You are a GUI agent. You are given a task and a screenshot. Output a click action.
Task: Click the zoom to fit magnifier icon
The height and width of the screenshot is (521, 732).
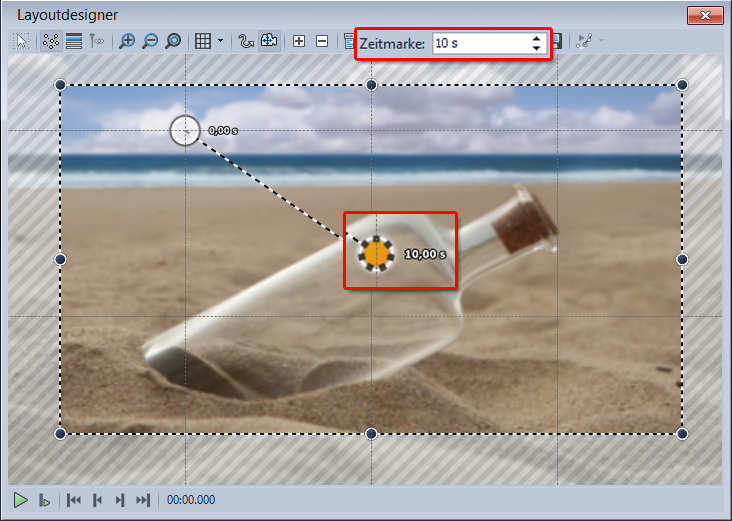[173, 42]
